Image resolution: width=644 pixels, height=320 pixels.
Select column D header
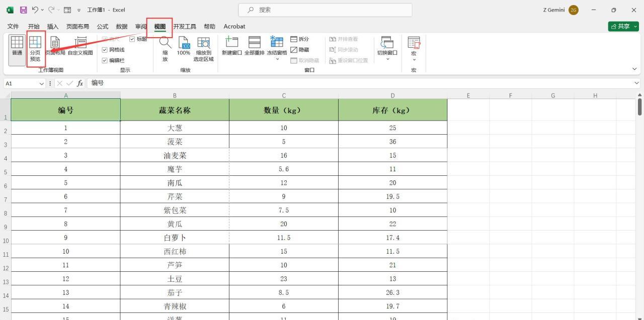coord(392,95)
